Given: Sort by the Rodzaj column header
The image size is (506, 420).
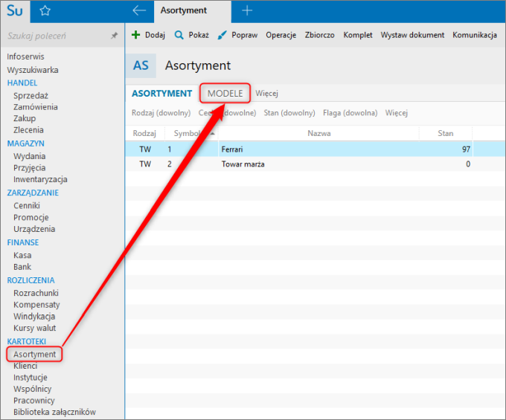Looking at the screenshot, I should coord(144,134).
